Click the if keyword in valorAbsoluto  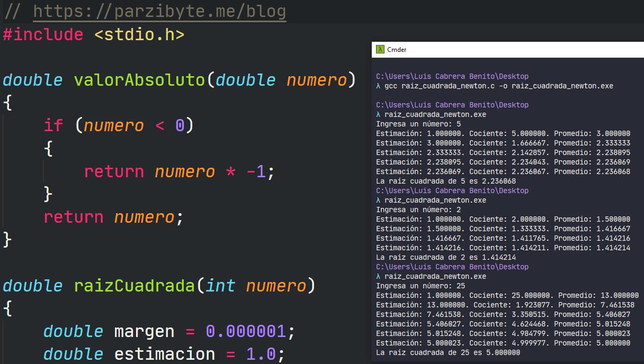pos(53,125)
